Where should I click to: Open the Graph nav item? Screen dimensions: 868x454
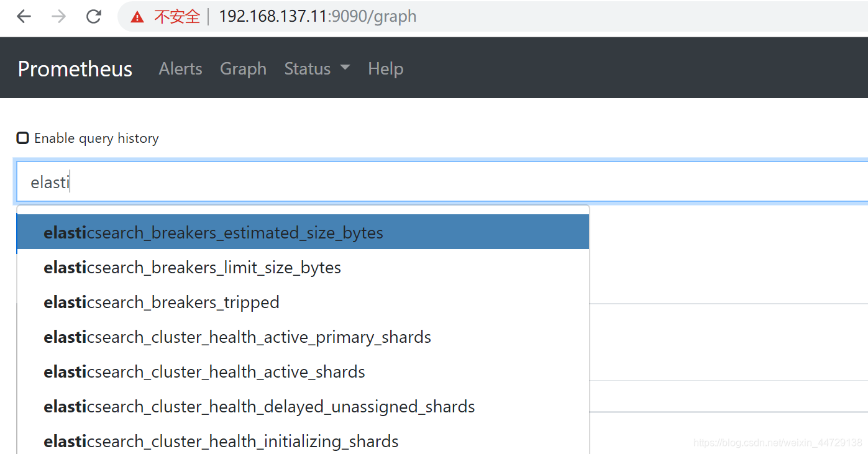(243, 68)
